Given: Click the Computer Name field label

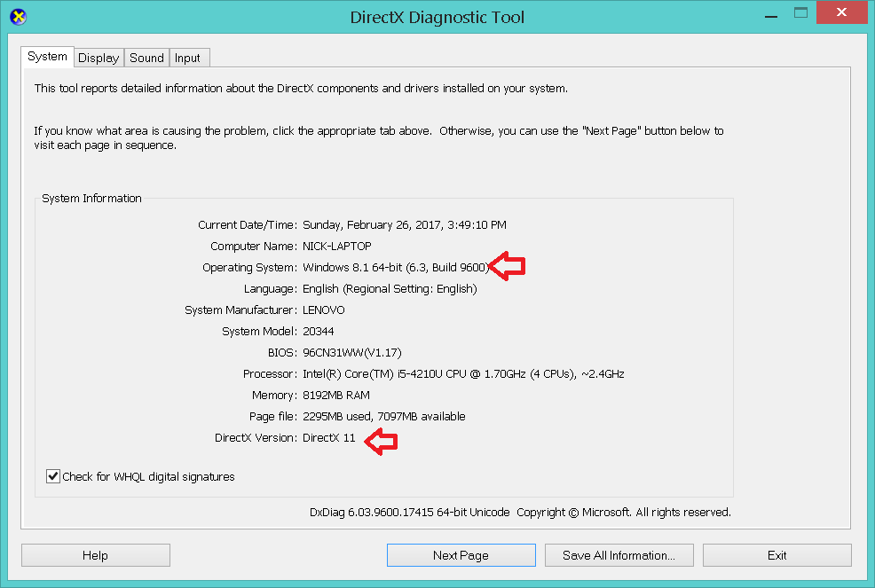Looking at the screenshot, I should point(253,246).
